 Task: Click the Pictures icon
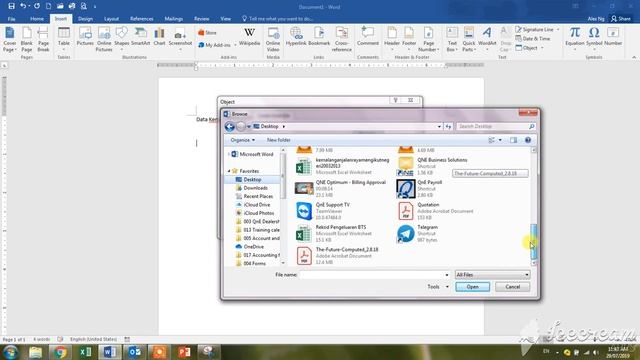pos(85,37)
